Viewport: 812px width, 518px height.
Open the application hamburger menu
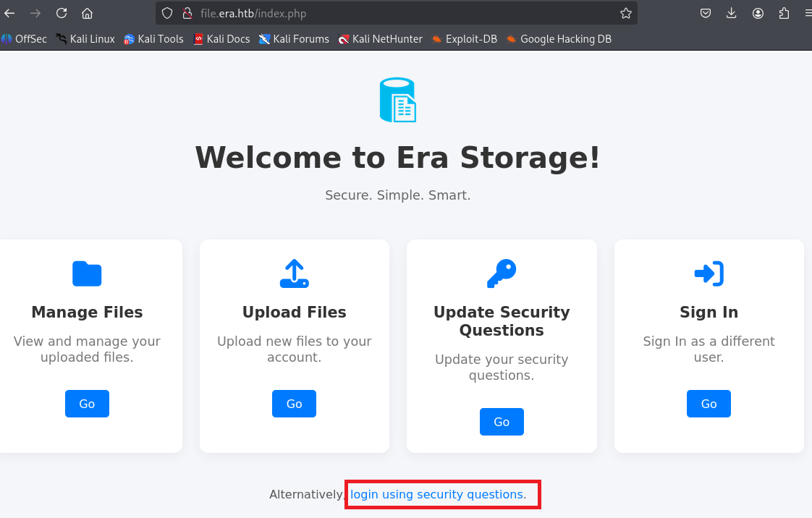[807, 13]
